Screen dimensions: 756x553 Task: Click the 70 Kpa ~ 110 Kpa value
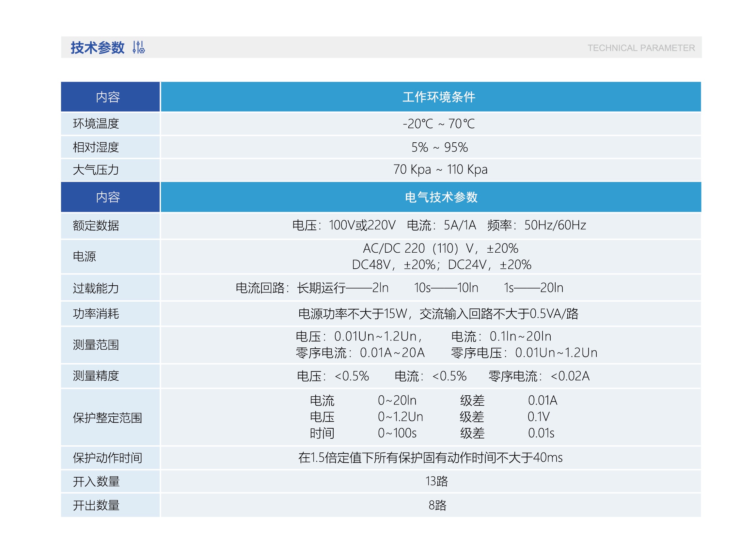point(440,170)
